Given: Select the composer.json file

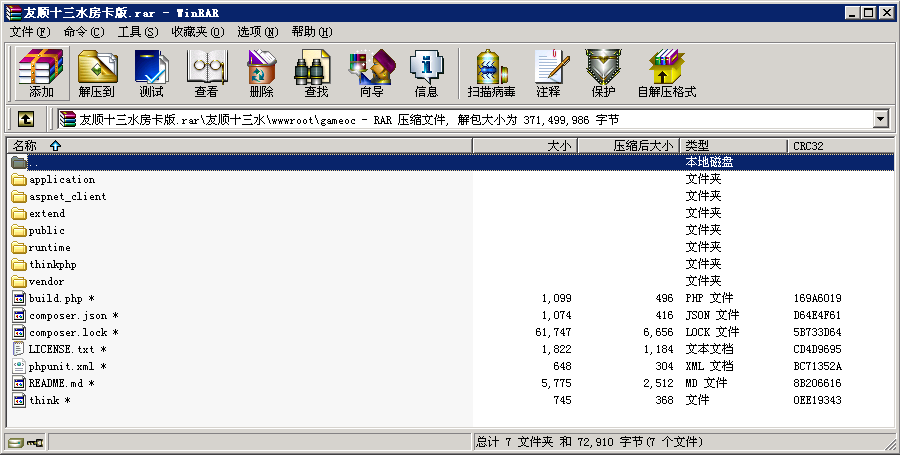Looking at the screenshot, I should click(67, 316).
